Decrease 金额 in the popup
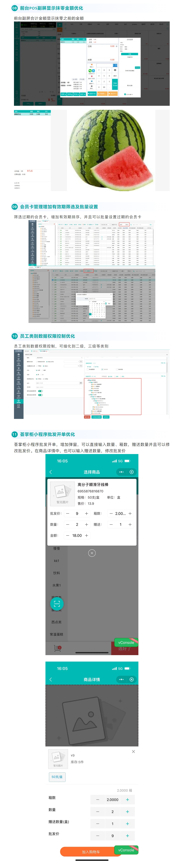179x868 pixels. click(x=68, y=535)
